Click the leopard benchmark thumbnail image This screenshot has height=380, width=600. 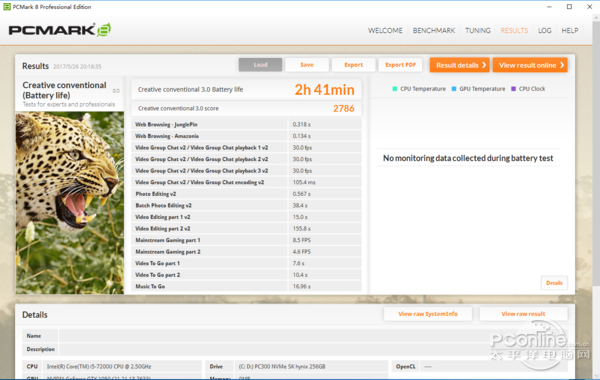click(70, 203)
